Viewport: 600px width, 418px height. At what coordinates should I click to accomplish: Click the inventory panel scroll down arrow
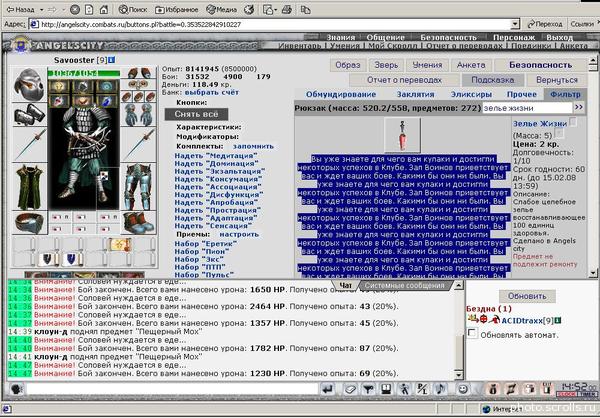click(593, 273)
